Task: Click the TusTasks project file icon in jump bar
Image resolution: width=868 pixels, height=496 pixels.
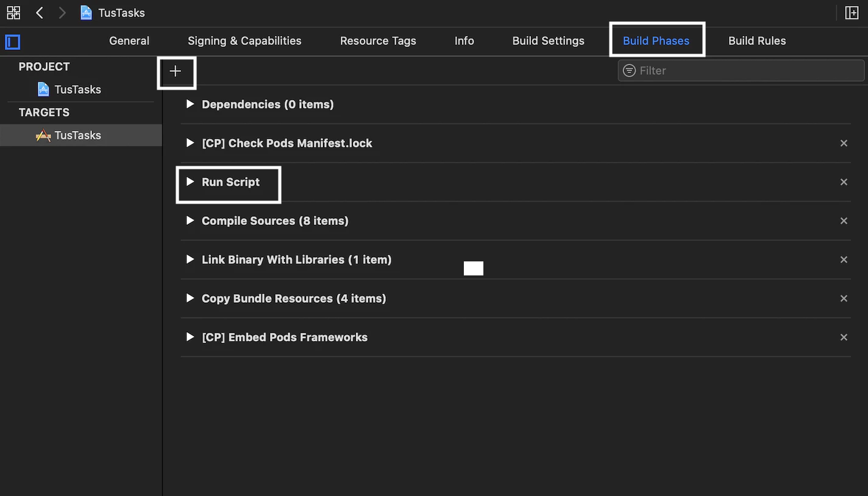Action: pos(87,13)
